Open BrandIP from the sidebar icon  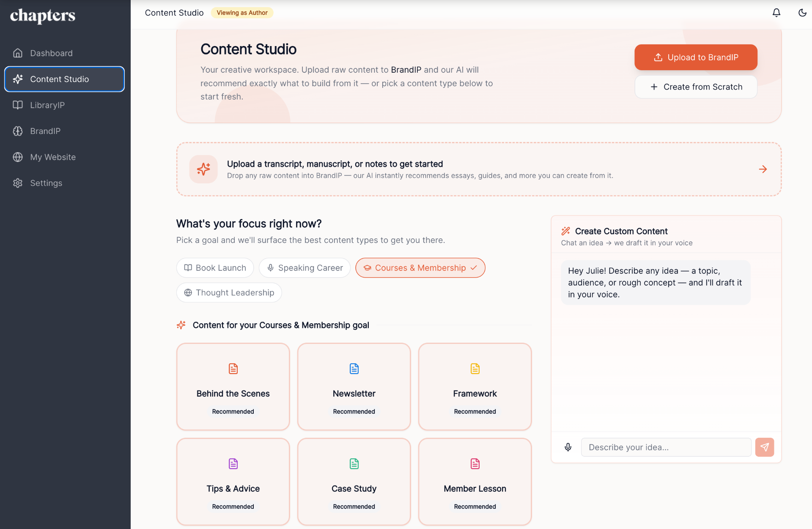17,131
